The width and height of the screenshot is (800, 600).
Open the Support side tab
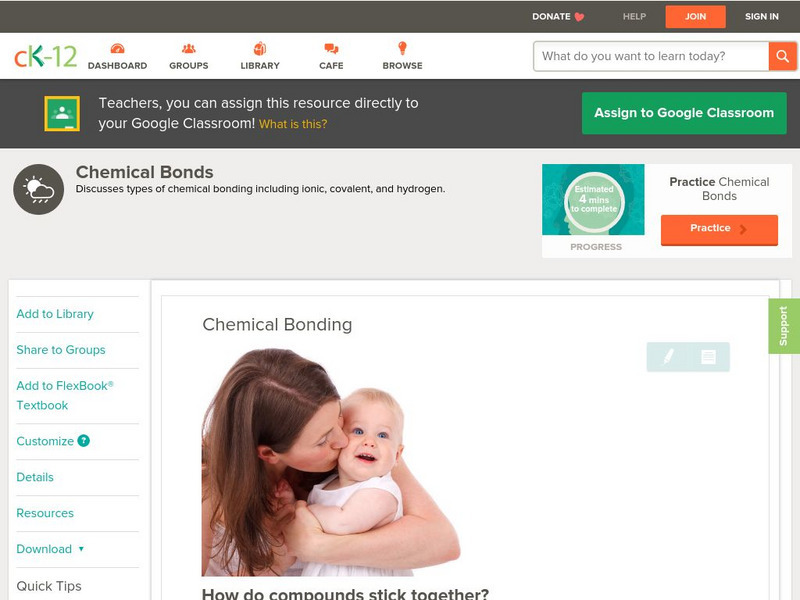point(784,326)
